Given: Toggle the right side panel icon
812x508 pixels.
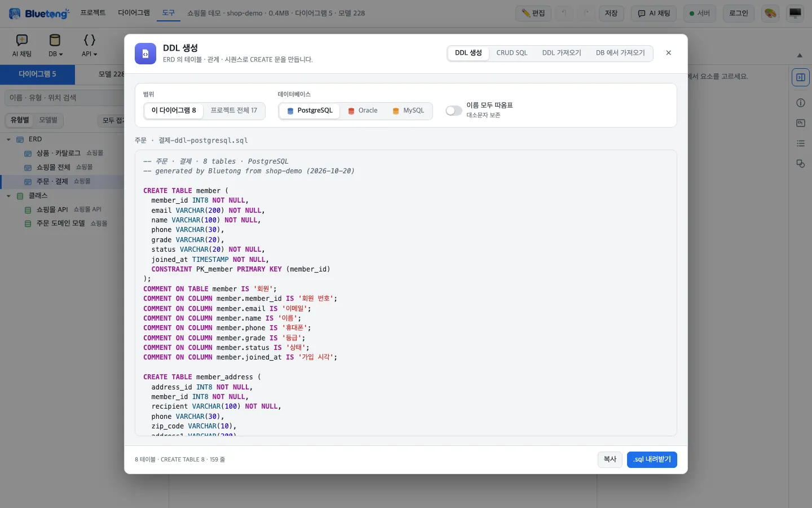Looking at the screenshot, I should pyautogui.click(x=800, y=77).
